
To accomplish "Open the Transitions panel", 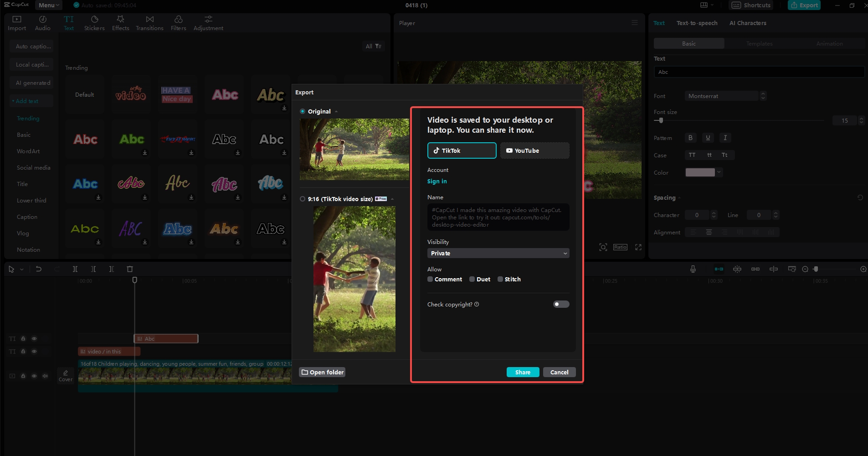I will pyautogui.click(x=149, y=22).
